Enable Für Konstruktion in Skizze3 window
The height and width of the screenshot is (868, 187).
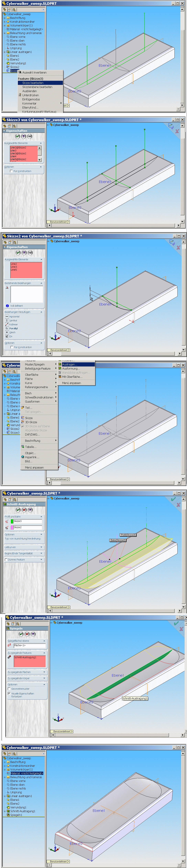(x=11, y=171)
